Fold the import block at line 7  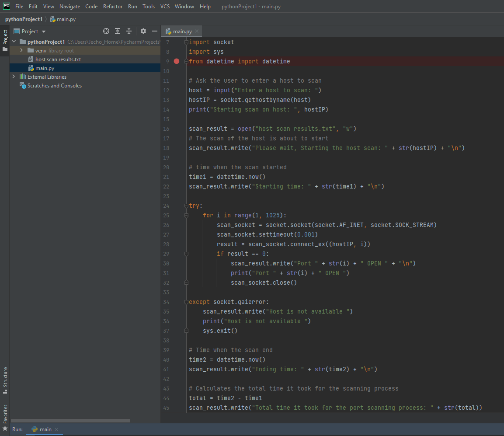point(186,42)
